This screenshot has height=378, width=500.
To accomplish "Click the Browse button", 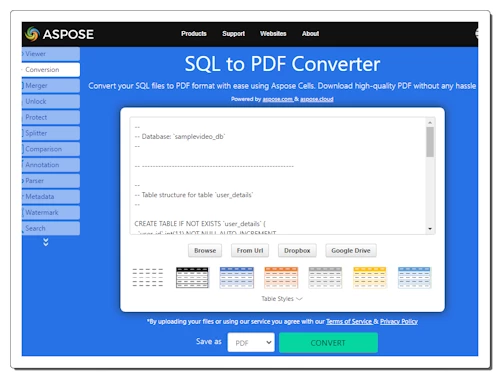I will pyautogui.click(x=205, y=250).
